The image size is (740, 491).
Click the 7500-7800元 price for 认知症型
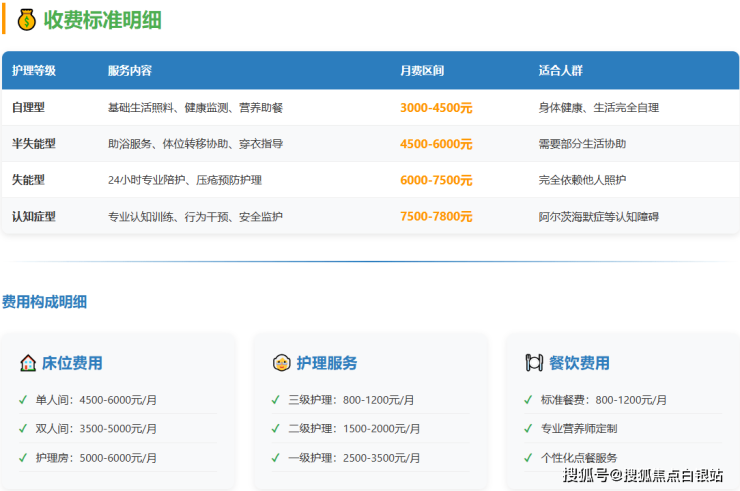[x=436, y=217]
